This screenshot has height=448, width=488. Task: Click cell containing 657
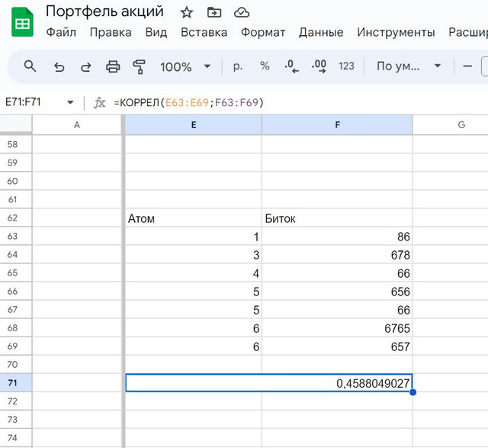pyautogui.click(x=337, y=346)
